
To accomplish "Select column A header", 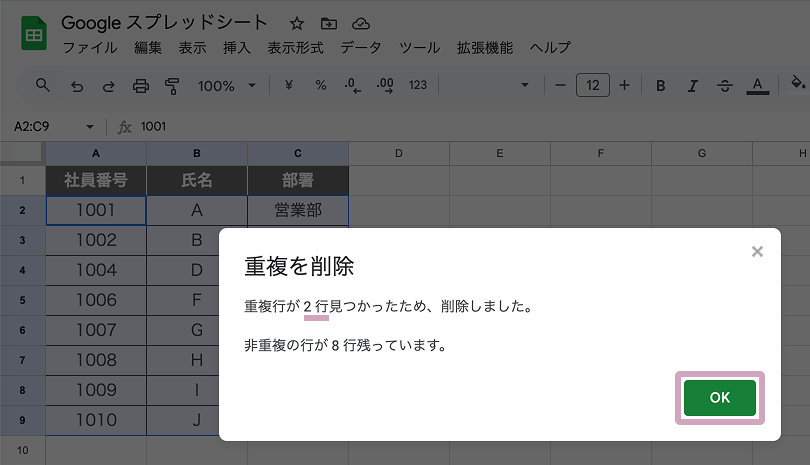I will 96,153.
